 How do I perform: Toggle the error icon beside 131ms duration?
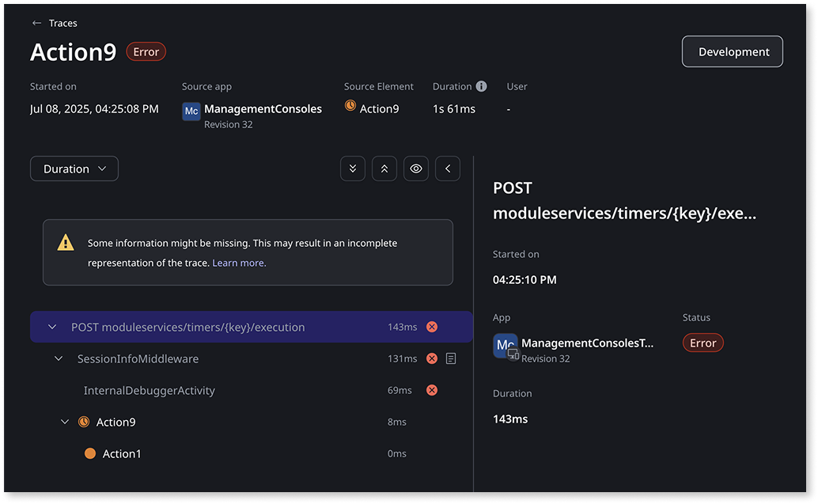[x=432, y=358]
